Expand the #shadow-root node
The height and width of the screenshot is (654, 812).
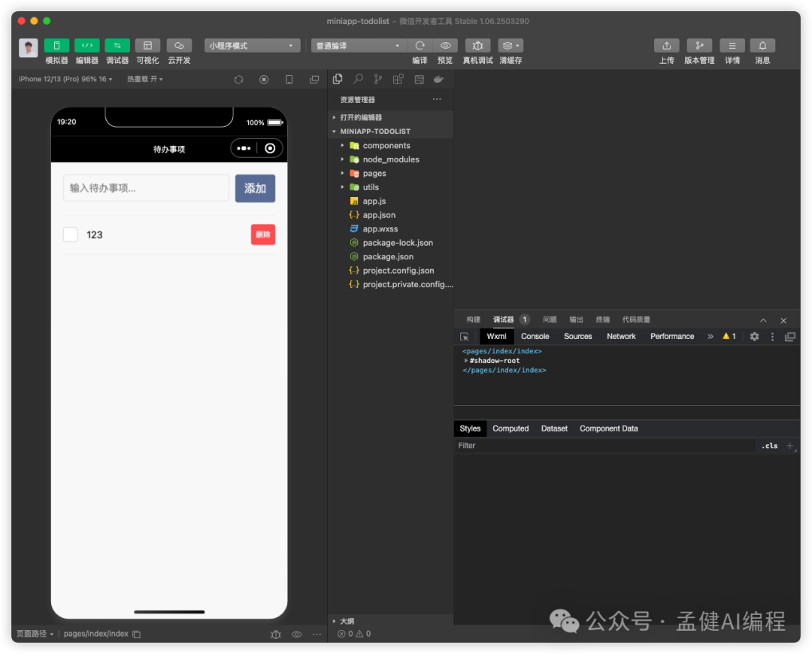click(466, 361)
